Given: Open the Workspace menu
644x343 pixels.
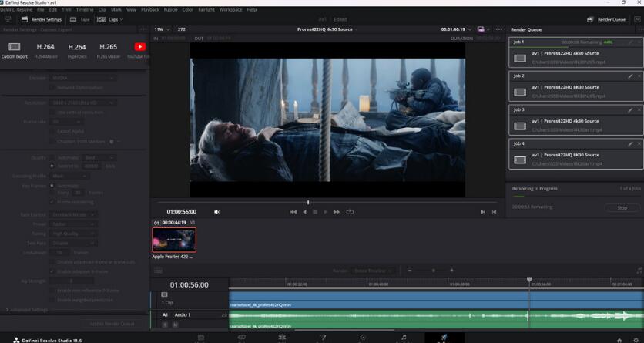Looking at the screenshot, I should click(230, 9).
